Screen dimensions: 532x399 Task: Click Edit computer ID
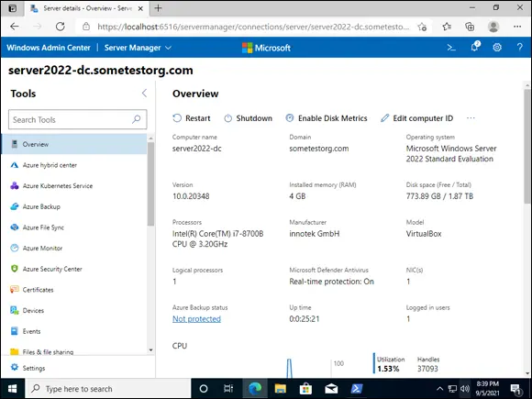(417, 118)
